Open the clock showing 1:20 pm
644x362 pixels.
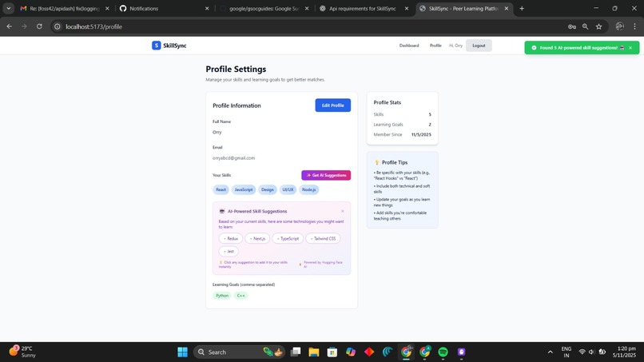624,352
